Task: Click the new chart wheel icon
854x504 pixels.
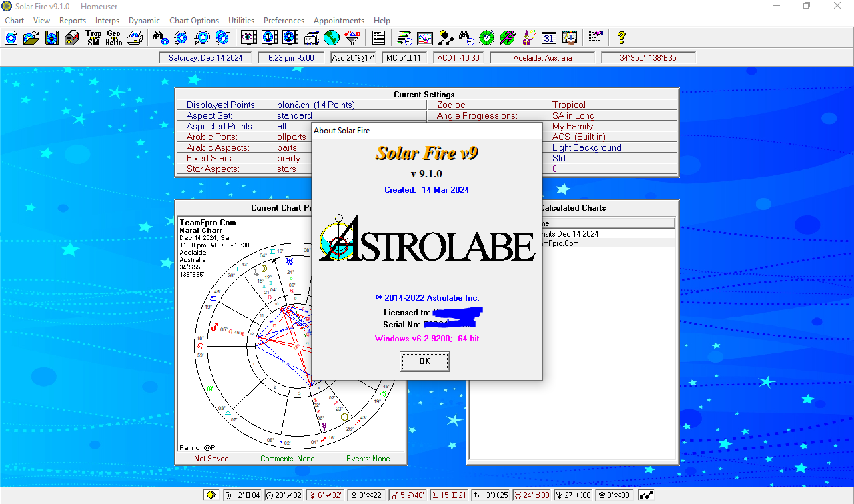Action: 11,37
